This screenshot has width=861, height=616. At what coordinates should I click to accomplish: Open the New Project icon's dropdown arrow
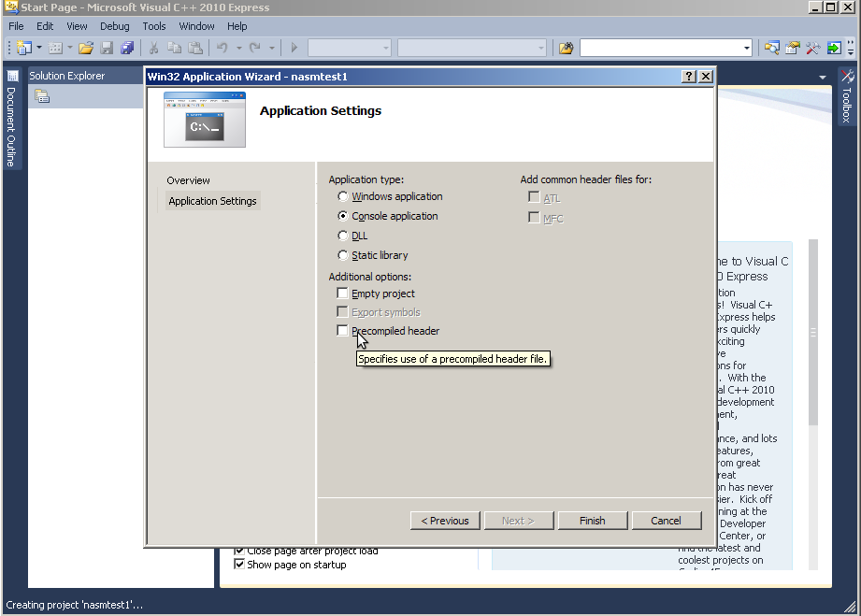pos(39,48)
